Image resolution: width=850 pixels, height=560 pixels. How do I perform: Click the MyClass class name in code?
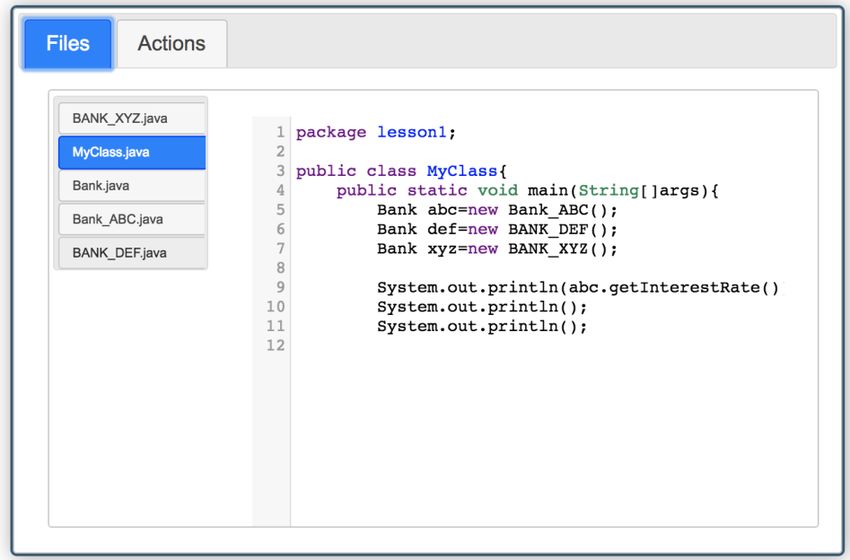click(462, 171)
